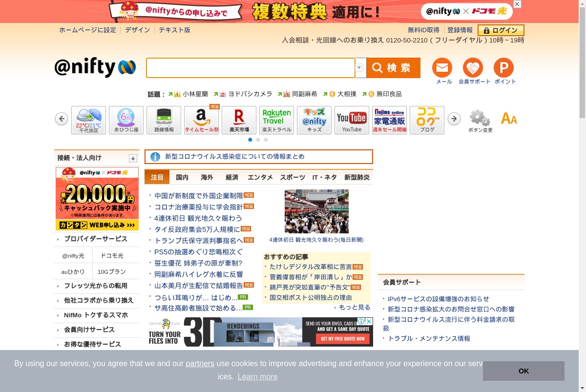
Task: Open IPv6サービスの設備増強のお知らせ link
Action: [438, 299]
